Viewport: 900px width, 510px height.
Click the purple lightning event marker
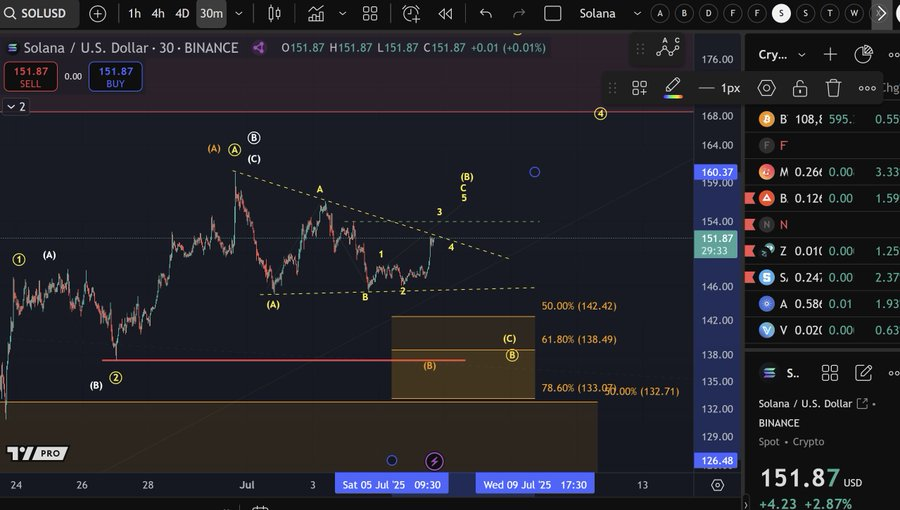coord(434,461)
